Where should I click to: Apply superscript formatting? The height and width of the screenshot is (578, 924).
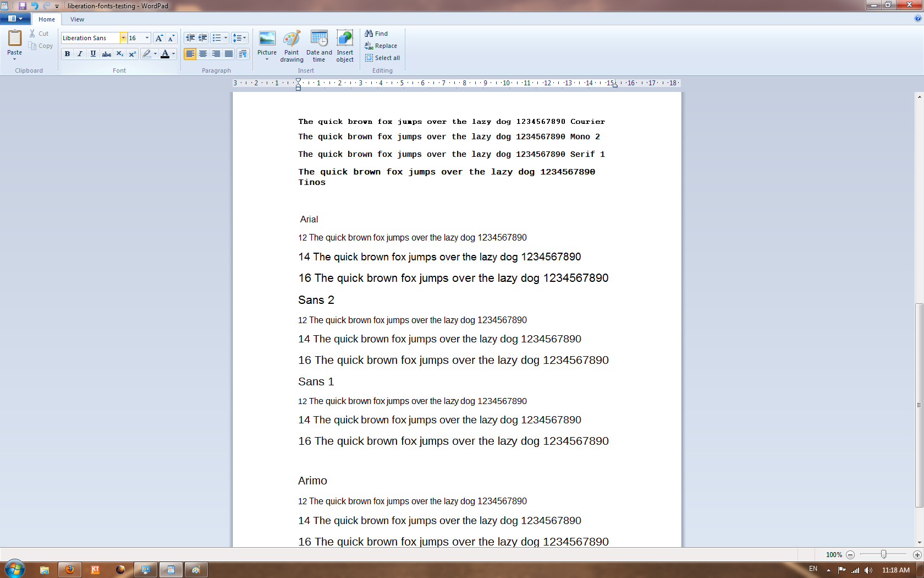coord(132,54)
